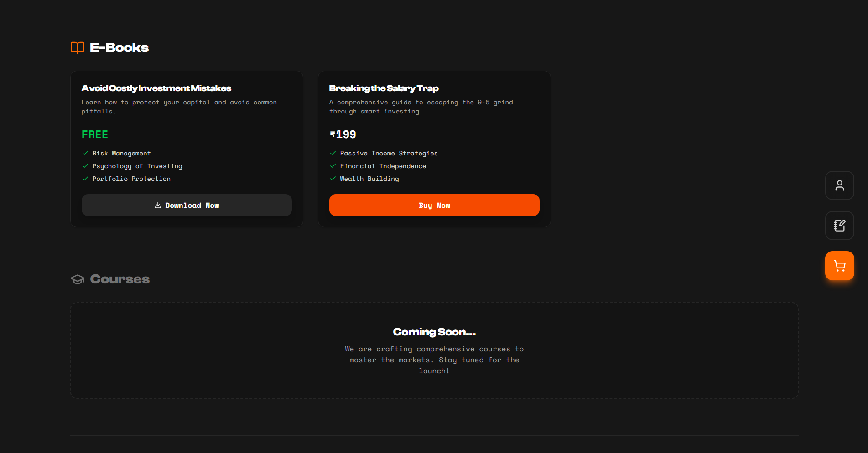Click the checkmark beside Wealth Building

(x=333, y=179)
